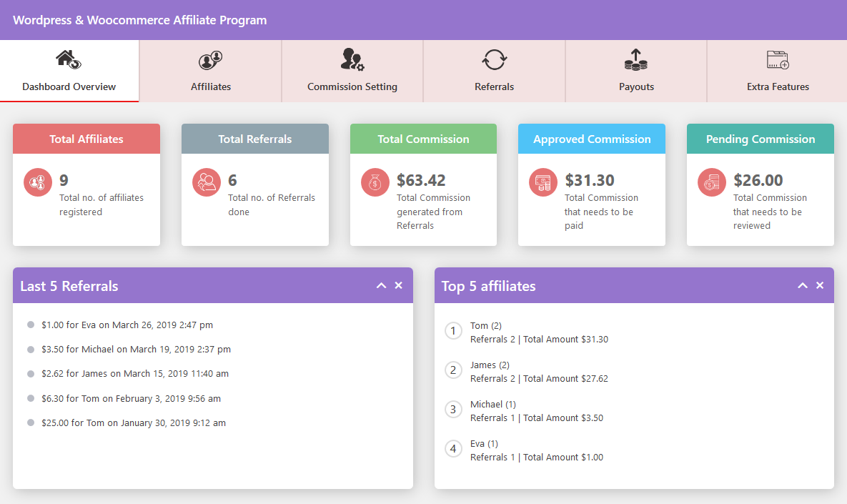This screenshot has width=847, height=504.
Task: Click the Pending Commission dollar icon
Action: 711,182
